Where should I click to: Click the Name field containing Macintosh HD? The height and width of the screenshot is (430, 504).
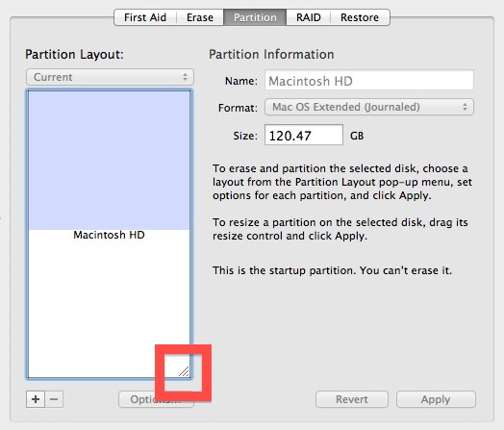(x=369, y=80)
